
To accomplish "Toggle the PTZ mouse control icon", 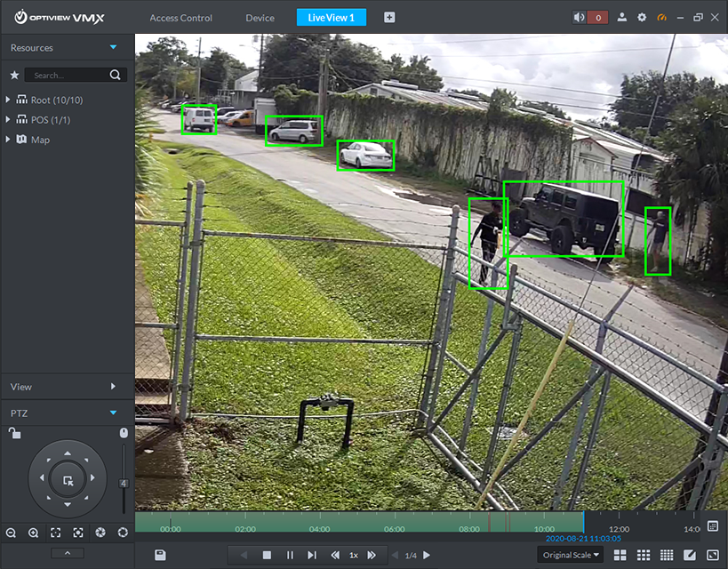I will (124, 433).
